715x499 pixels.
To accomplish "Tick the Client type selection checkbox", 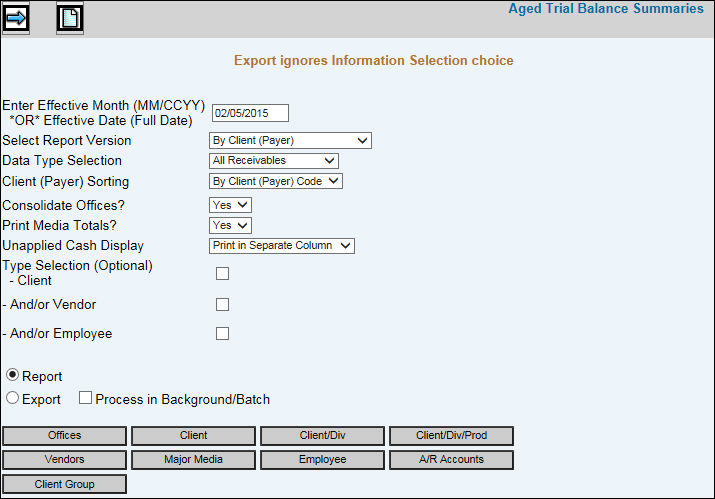I will [223, 273].
